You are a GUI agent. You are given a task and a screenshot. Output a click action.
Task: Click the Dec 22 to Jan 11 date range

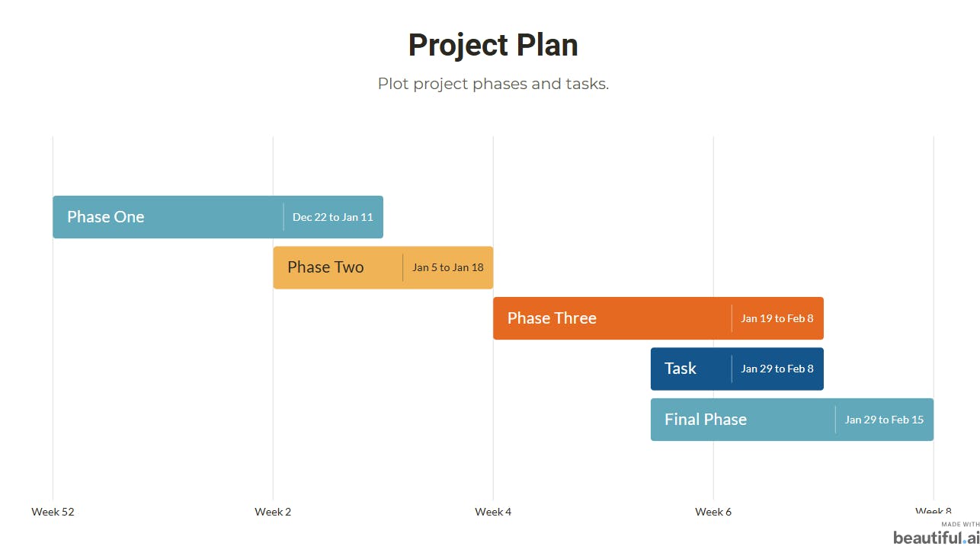pyautogui.click(x=333, y=217)
